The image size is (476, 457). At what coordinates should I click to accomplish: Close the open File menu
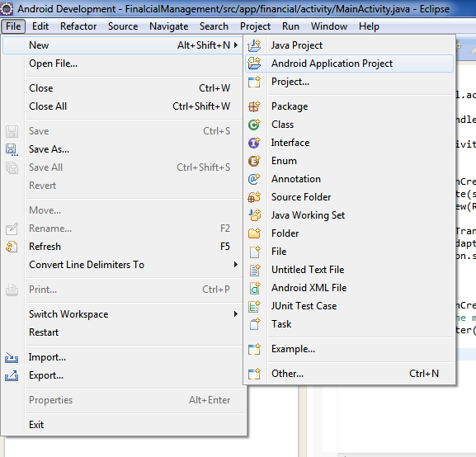pos(13,26)
